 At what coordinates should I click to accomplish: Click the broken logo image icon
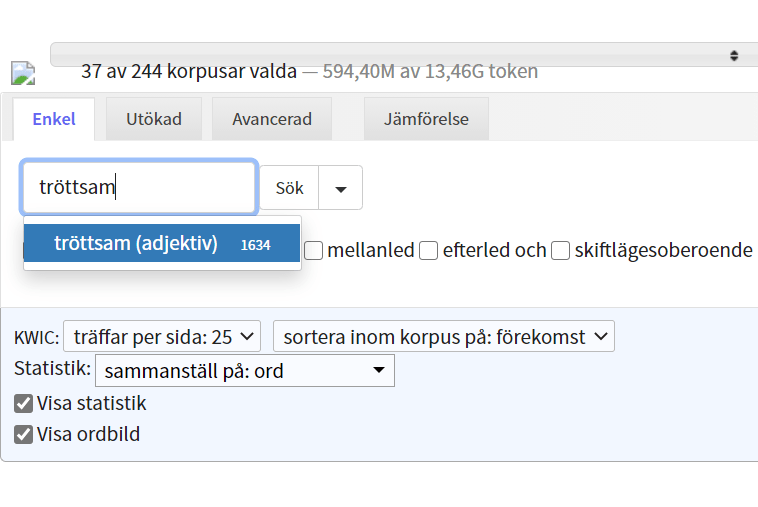tap(23, 73)
